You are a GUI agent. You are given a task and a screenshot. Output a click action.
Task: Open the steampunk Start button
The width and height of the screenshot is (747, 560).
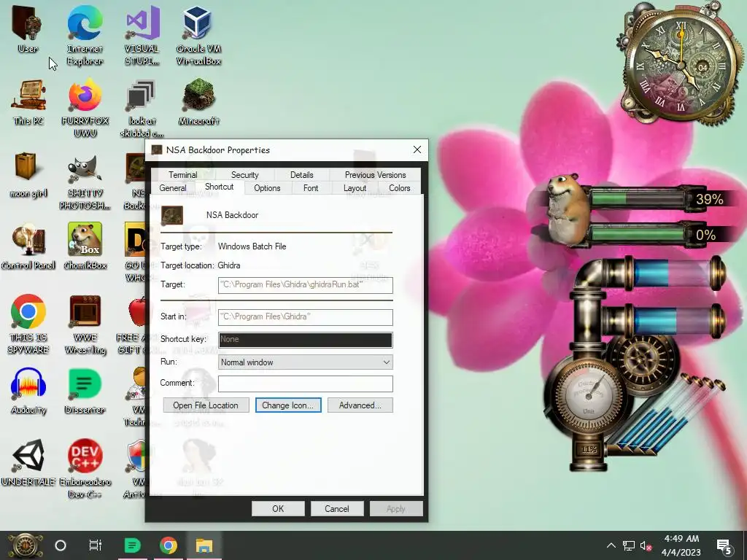coord(25,545)
